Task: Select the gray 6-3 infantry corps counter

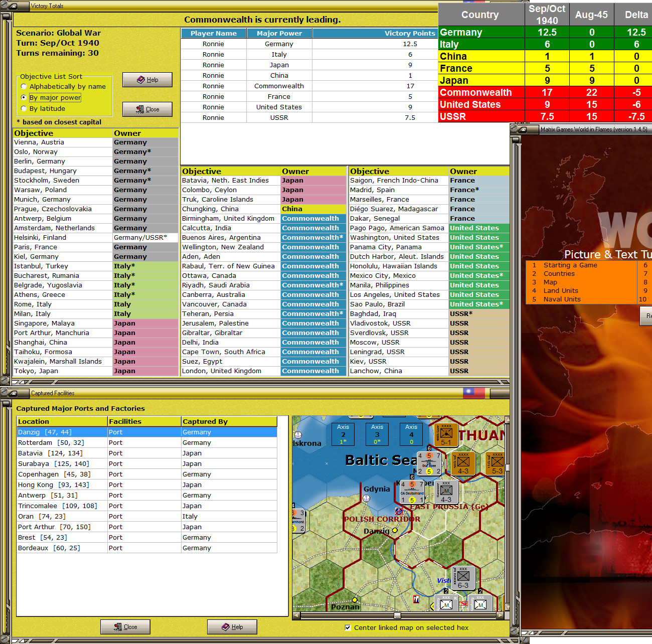Action: pyautogui.click(x=463, y=577)
